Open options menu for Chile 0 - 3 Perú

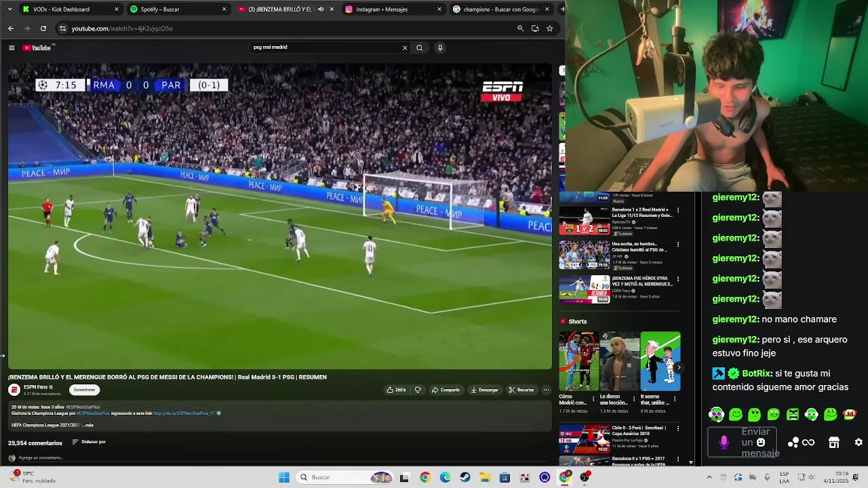pos(677,429)
